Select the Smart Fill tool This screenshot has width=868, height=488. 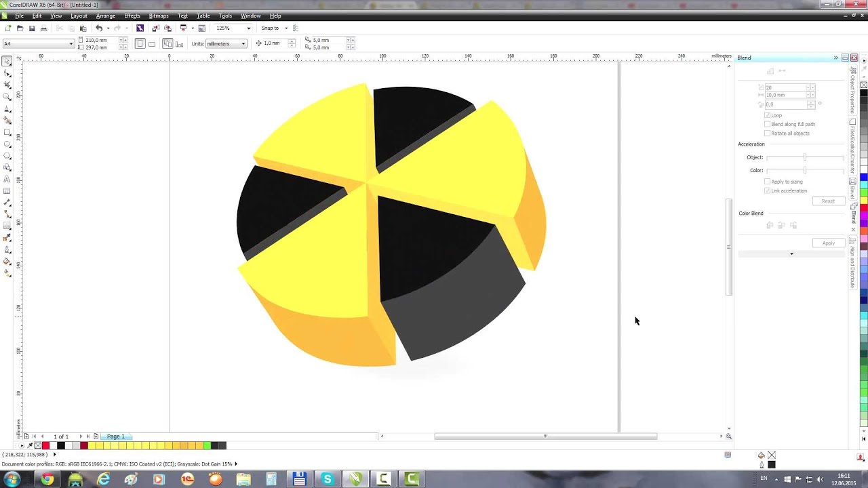pos(7,120)
